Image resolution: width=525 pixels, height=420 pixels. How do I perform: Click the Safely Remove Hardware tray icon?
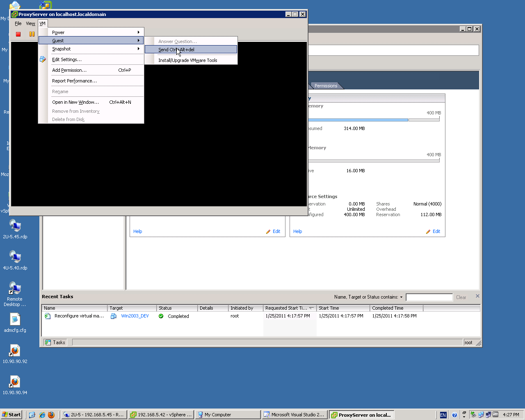coord(473,415)
